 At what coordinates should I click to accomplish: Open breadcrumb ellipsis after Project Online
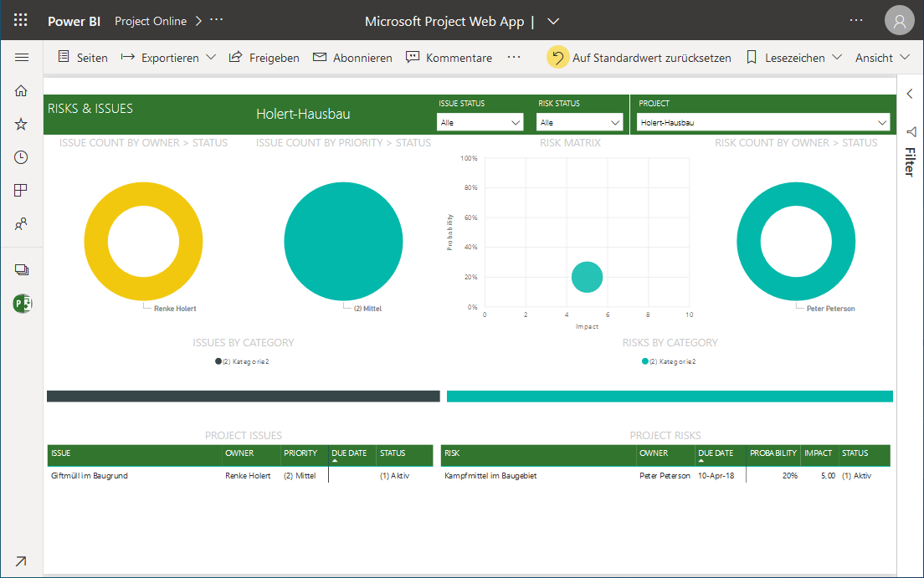point(217,19)
